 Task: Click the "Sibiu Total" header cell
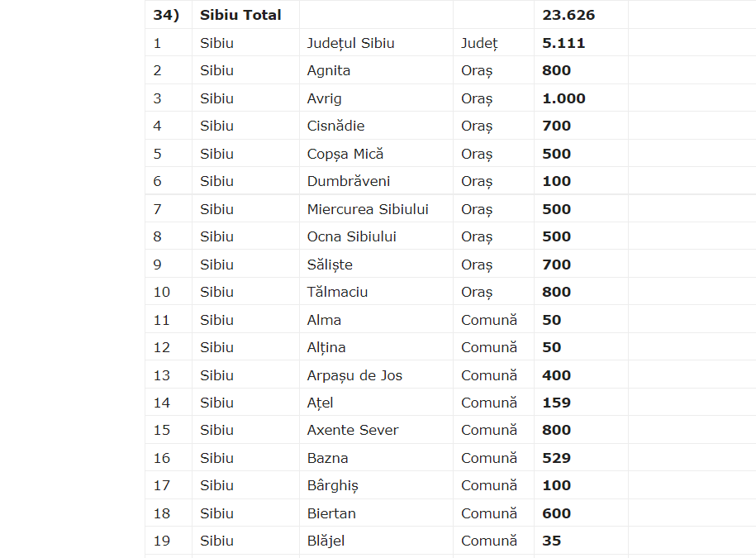click(x=240, y=15)
